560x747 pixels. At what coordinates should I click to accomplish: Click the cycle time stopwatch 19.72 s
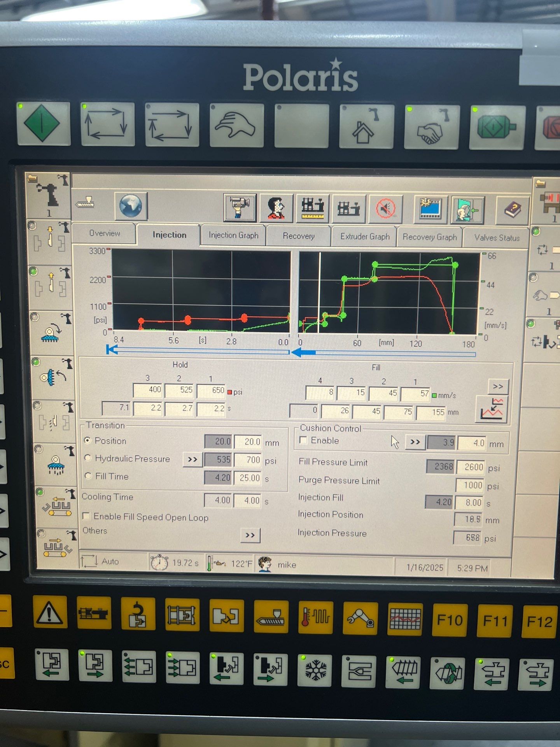[175, 562]
